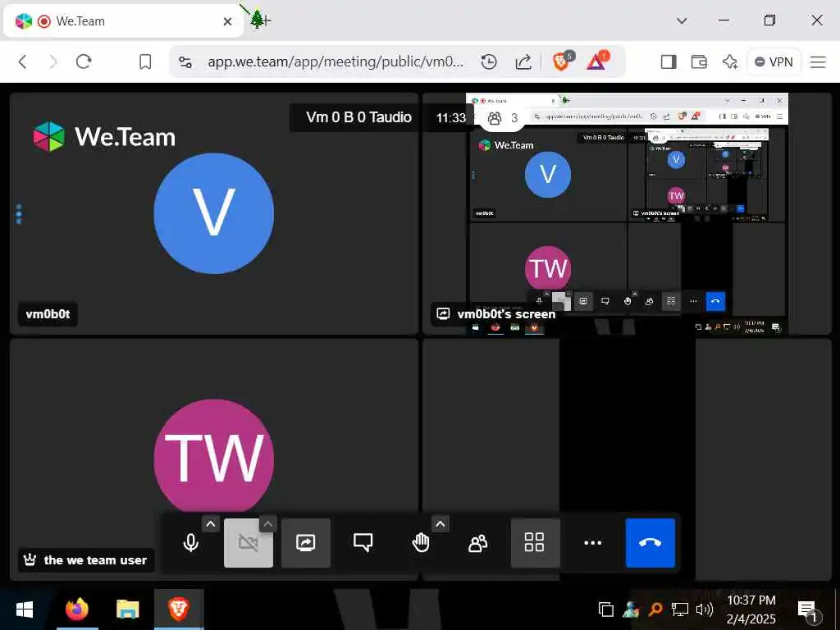Open the shared screen thumbnail
The height and width of the screenshot is (630, 840).
(627, 214)
